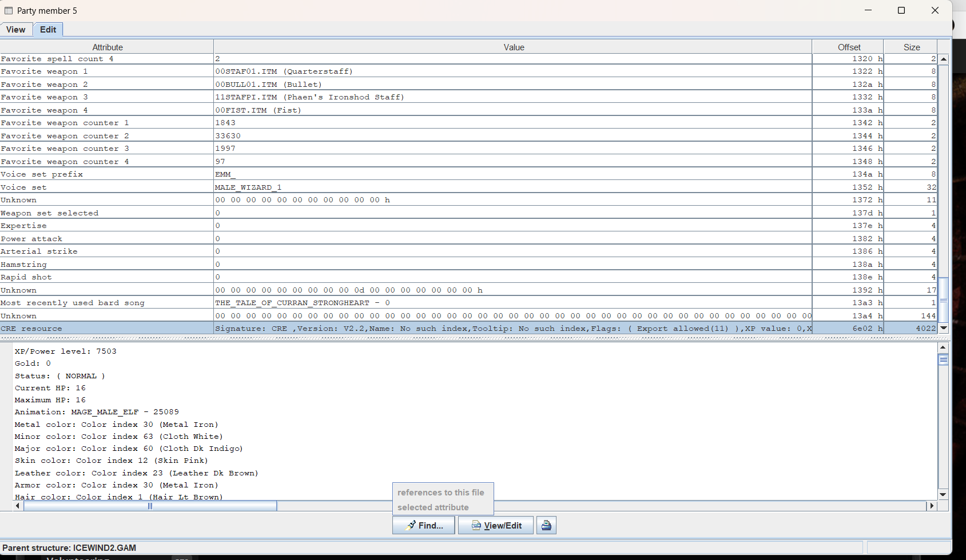
Task: Click the table vertical scrollbar thumb
Action: click(944, 299)
